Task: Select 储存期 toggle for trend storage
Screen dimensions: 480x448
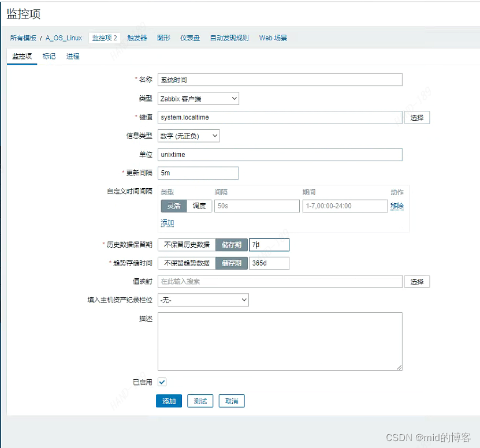Action: tap(232, 263)
